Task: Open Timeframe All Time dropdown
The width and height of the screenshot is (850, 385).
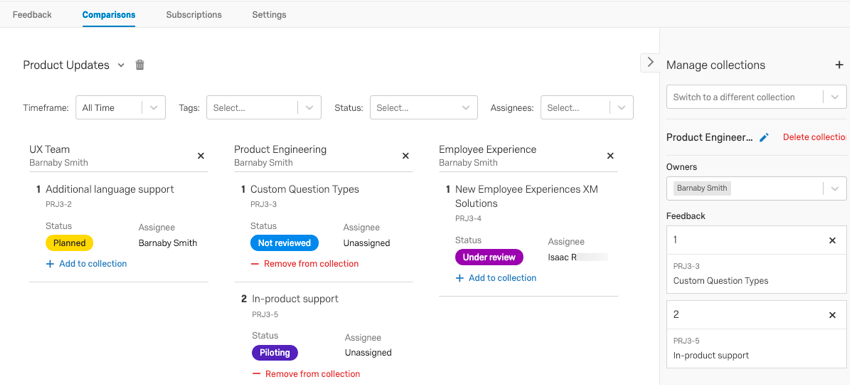Action: click(120, 107)
